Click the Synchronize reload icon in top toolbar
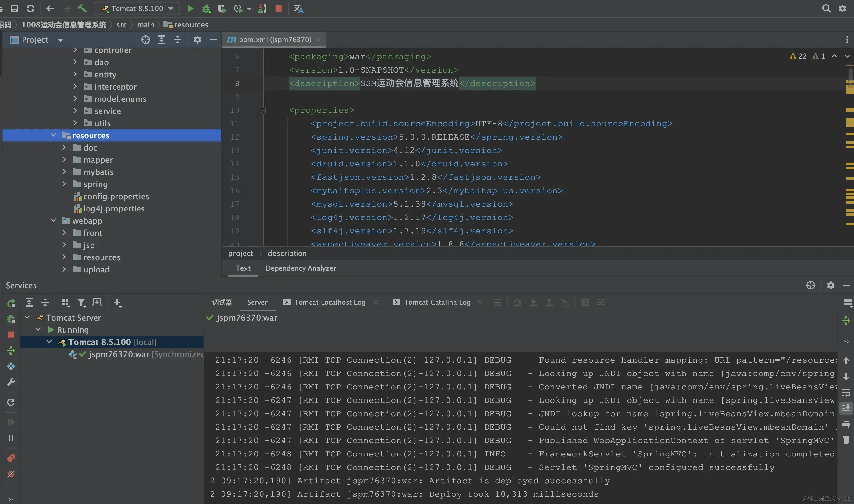The width and height of the screenshot is (854, 504). pyautogui.click(x=30, y=9)
